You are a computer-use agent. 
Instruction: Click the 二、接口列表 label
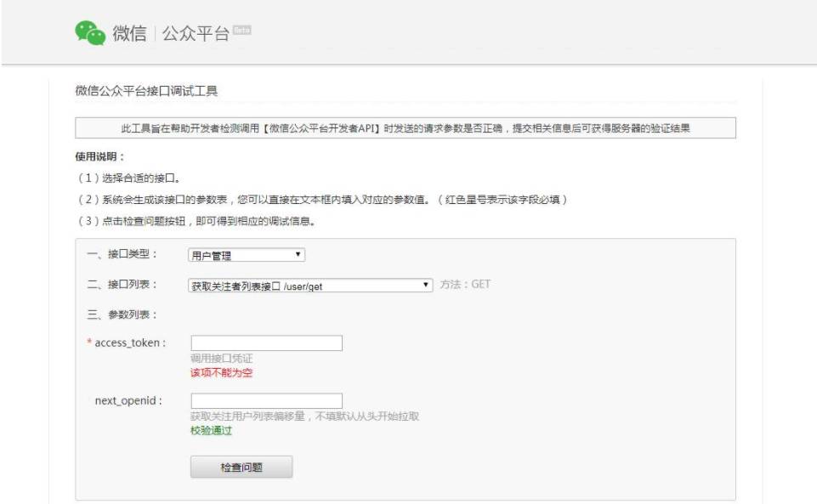coord(122,284)
